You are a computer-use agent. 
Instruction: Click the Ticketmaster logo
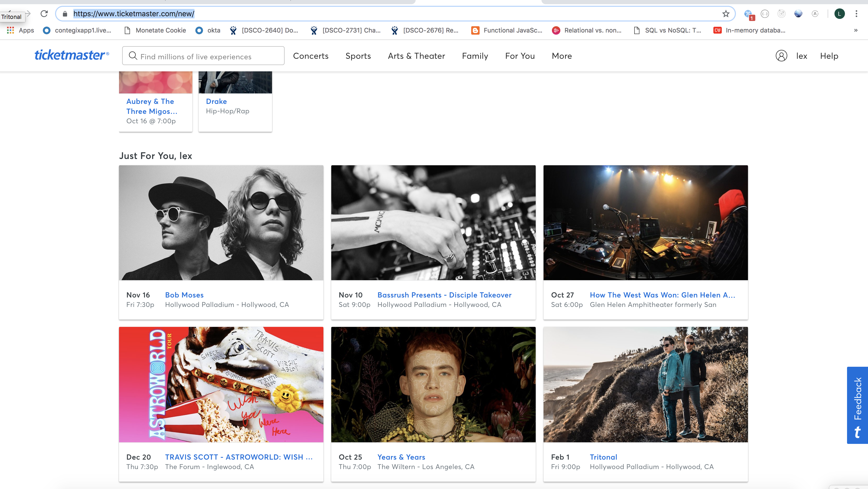pos(72,55)
